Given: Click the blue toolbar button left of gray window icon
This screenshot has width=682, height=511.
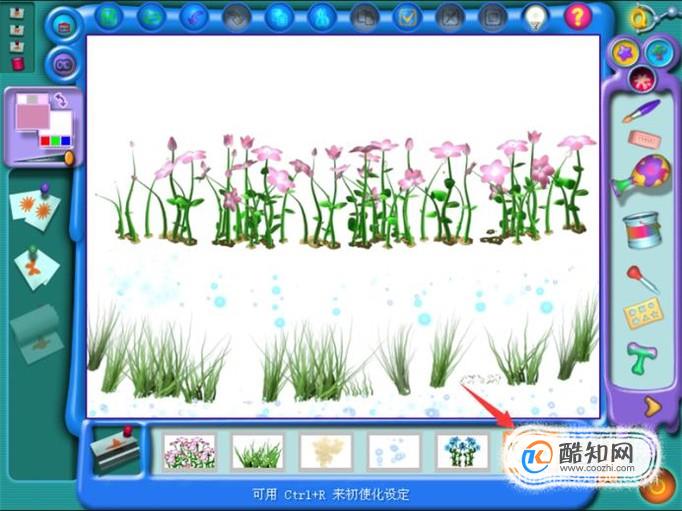Looking at the screenshot, I should click(x=322, y=17).
